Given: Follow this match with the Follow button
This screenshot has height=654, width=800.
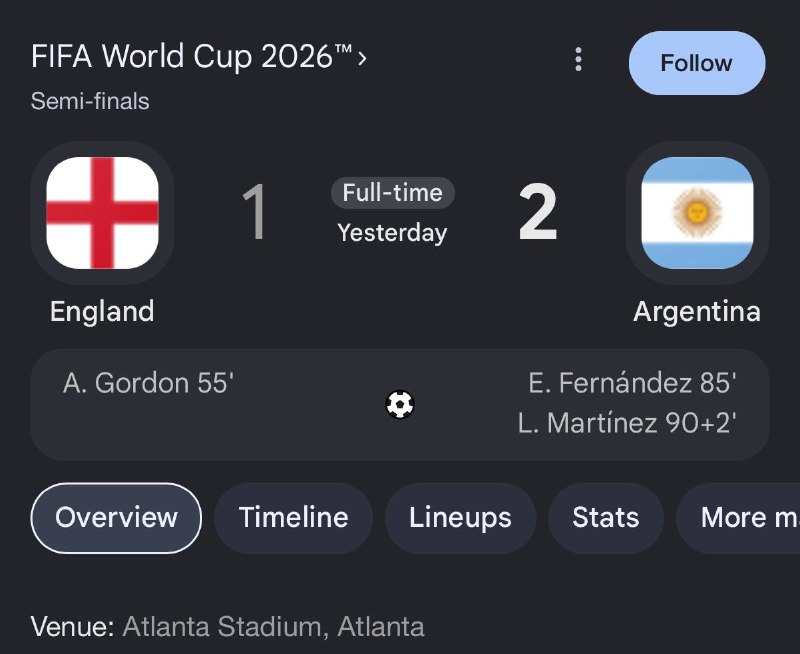Looking at the screenshot, I should [697, 63].
